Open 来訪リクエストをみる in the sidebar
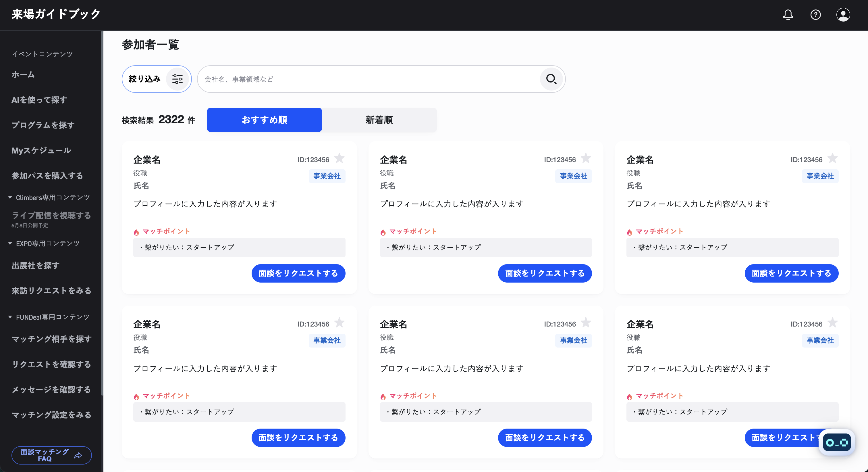This screenshot has width=868, height=472. click(x=51, y=291)
